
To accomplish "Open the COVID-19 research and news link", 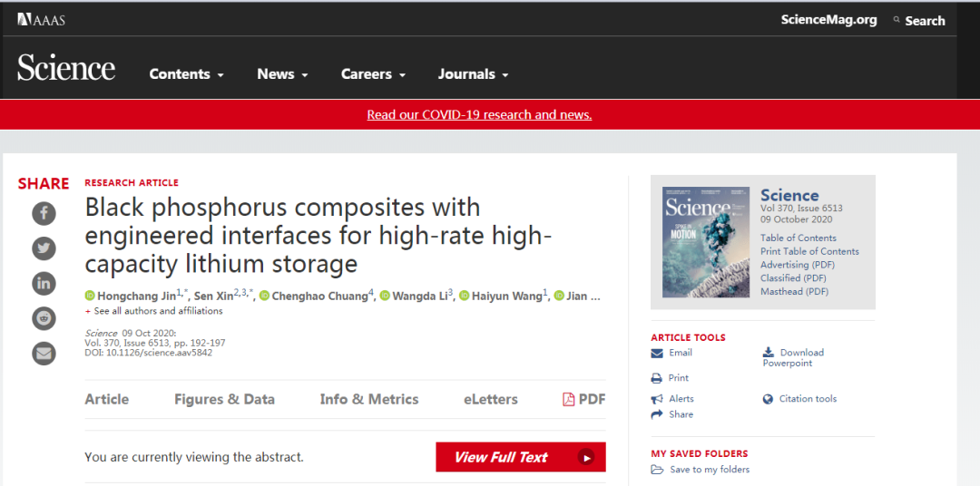I will click(x=479, y=115).
